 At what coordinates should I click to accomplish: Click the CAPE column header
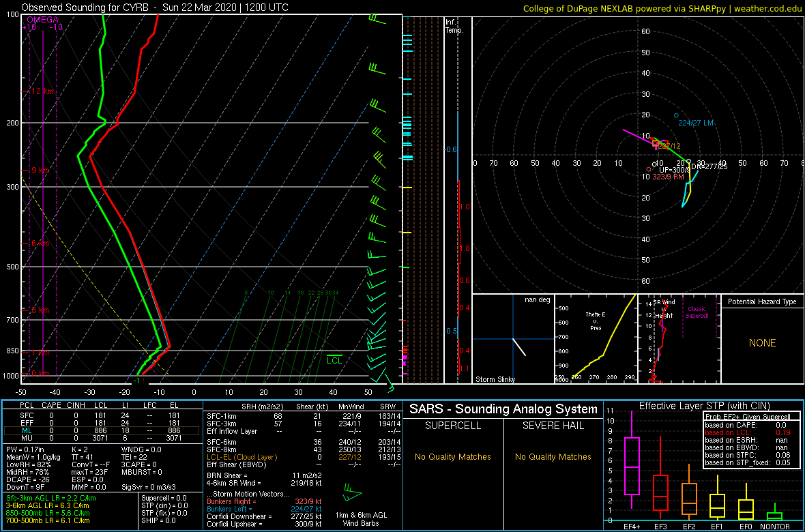[x=51, y=407]
